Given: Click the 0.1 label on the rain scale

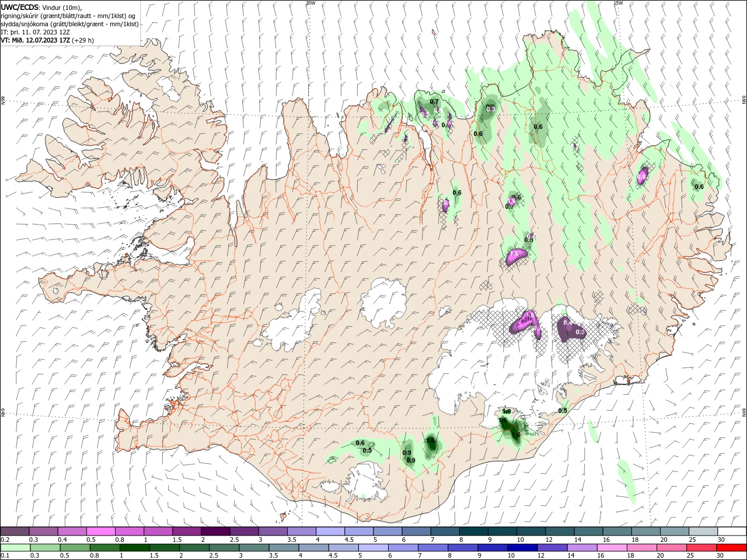Looking at the screenshot, I should pos(5,556).
